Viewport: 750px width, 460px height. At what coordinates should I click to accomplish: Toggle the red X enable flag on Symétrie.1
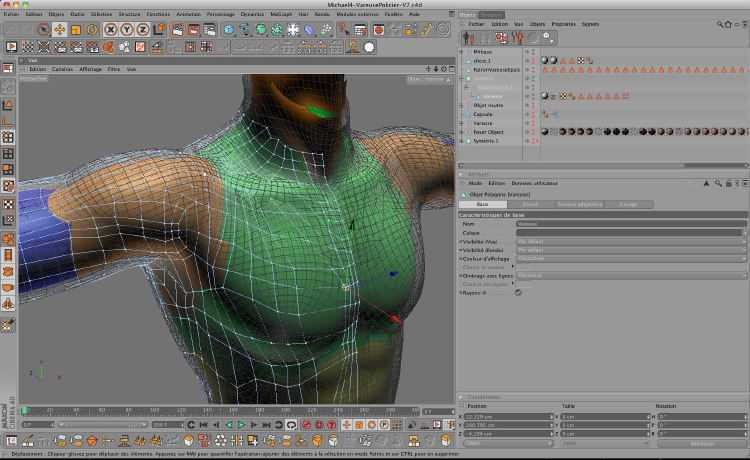click(x=536, y=141)
